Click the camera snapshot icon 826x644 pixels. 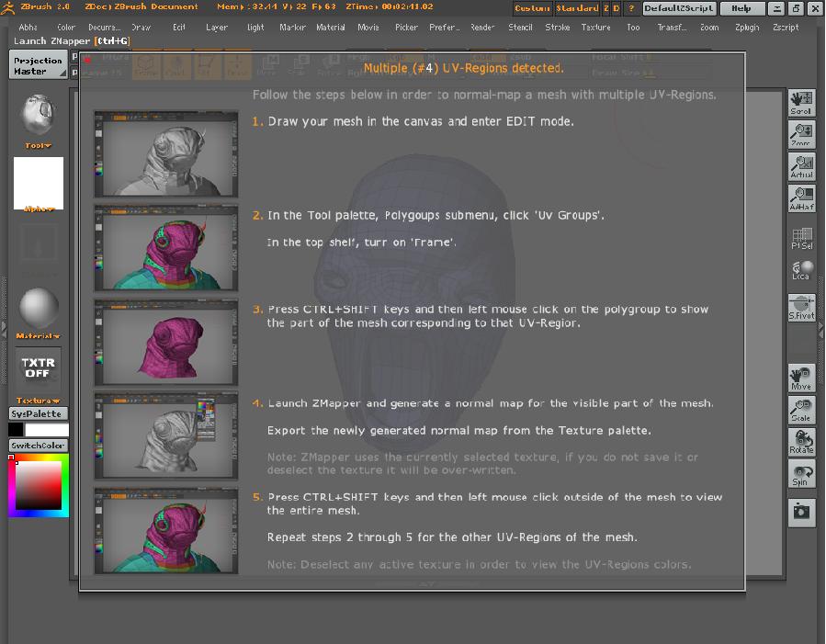coord(801,513)
